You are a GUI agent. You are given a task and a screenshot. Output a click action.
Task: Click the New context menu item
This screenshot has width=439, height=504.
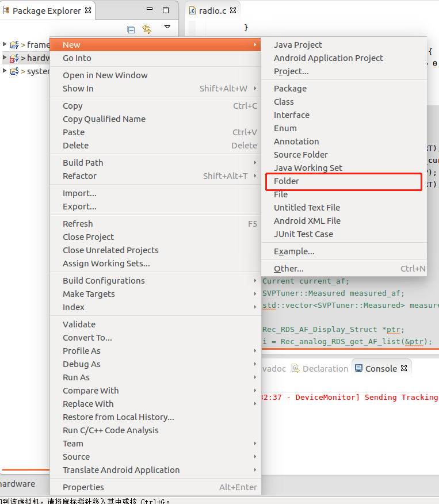click(155, 45)
